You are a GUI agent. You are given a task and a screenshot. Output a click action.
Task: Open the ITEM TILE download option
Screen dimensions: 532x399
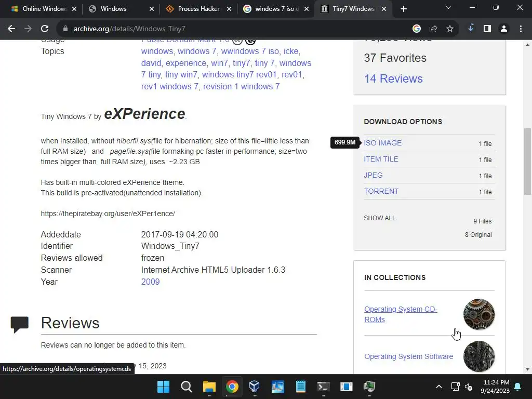pos(381,159)
